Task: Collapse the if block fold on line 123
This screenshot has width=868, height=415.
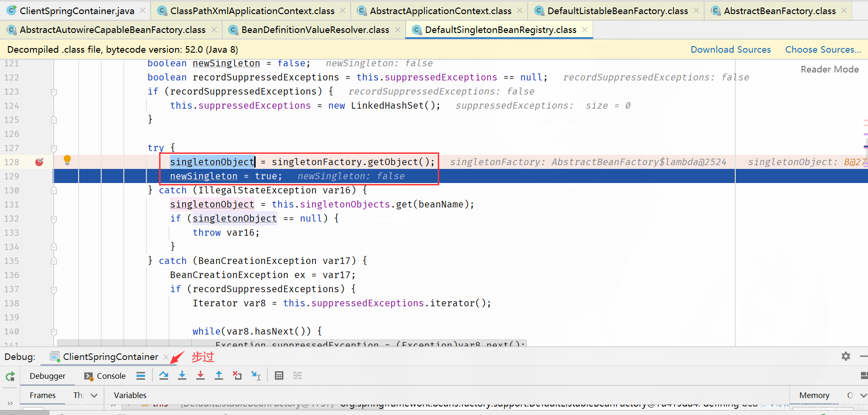Action: coord(54,92)
